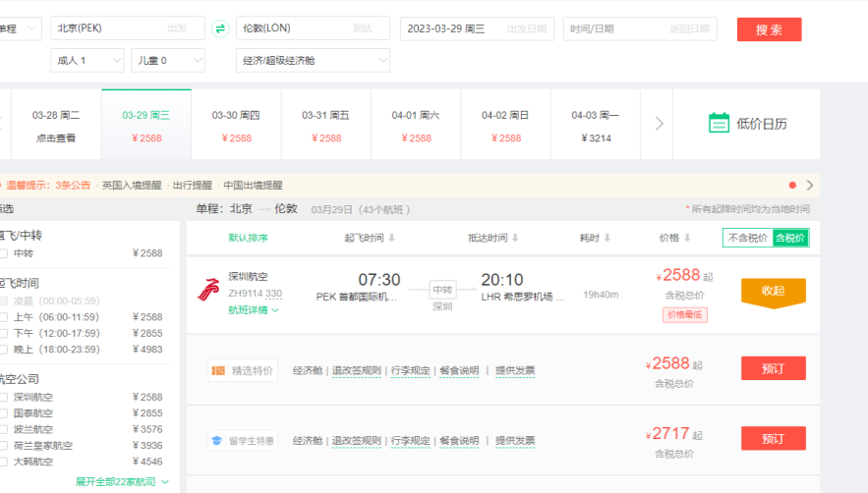The width and height of the screenshot is (868, 493).
Task: Open the trip type 单程 dropdown
Action: click(20, 28)
